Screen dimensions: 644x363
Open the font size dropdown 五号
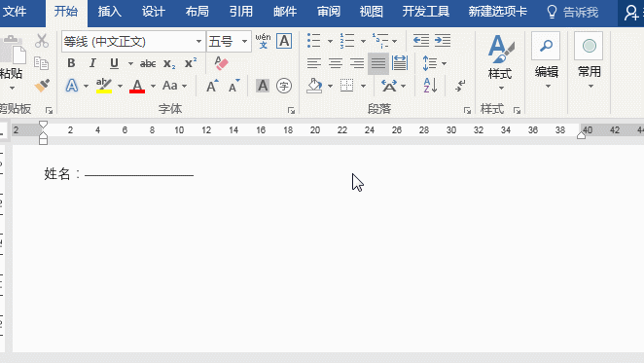point(244,42)
